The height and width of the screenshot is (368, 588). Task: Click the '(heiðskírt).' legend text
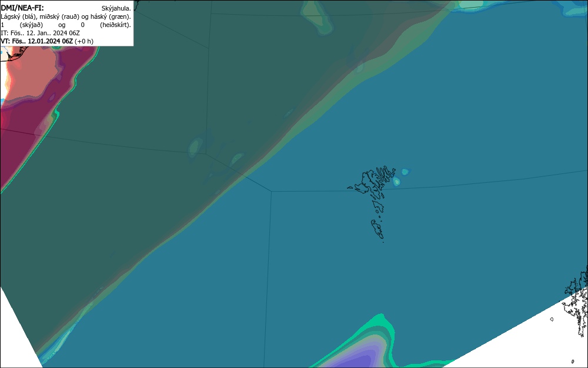(x=115, y=25)
